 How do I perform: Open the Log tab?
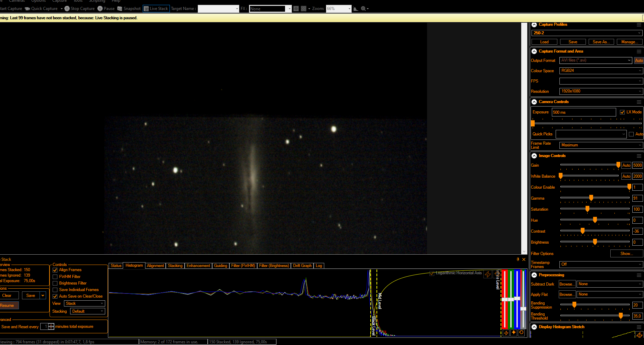[319, 266]
